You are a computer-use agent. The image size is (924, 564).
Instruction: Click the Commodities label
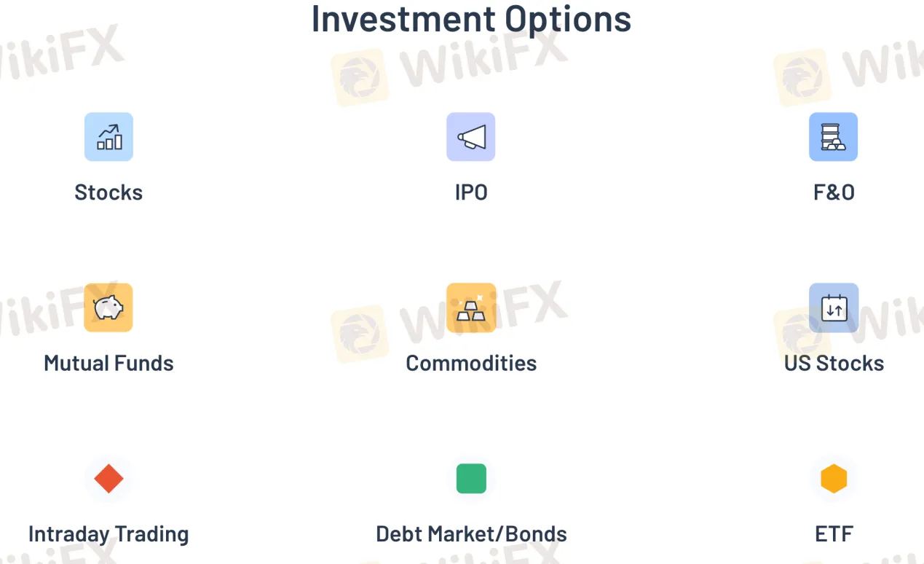470,363
